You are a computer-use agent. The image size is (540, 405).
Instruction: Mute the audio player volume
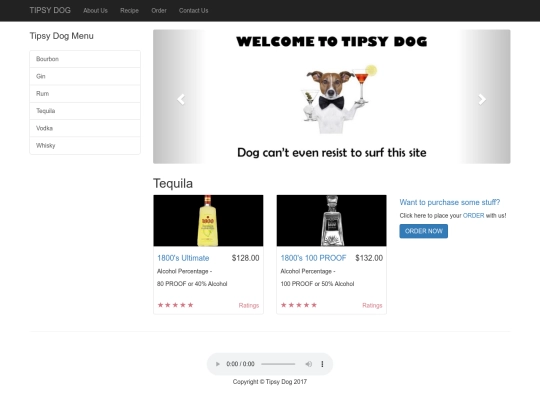tap(309, 364)
